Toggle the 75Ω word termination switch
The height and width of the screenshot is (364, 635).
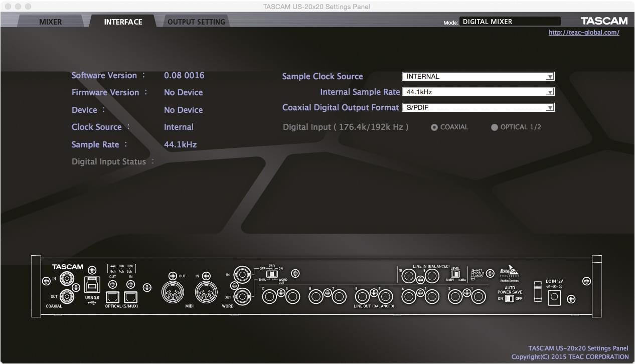tap(272, 274)
